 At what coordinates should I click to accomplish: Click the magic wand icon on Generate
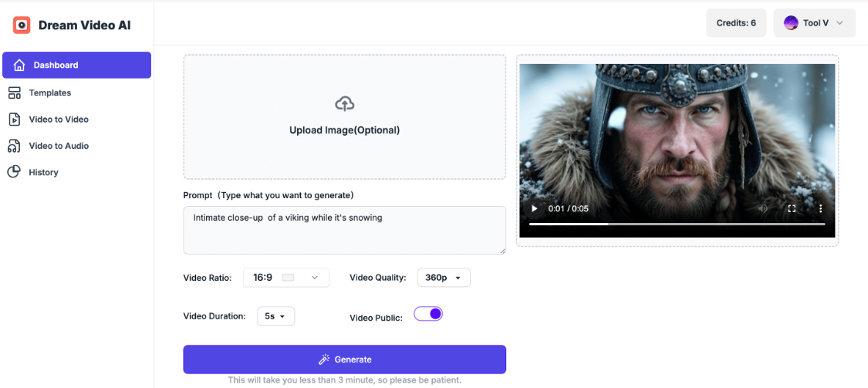coord(324,359)
